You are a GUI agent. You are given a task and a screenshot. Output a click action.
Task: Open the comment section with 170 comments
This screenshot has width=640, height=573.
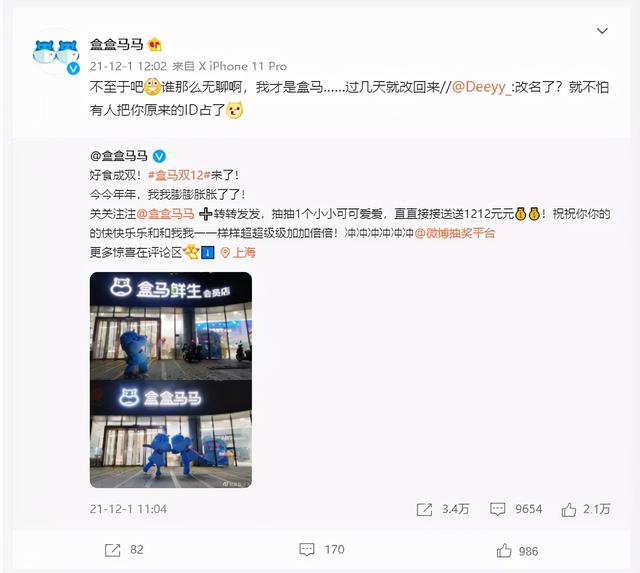322,550
